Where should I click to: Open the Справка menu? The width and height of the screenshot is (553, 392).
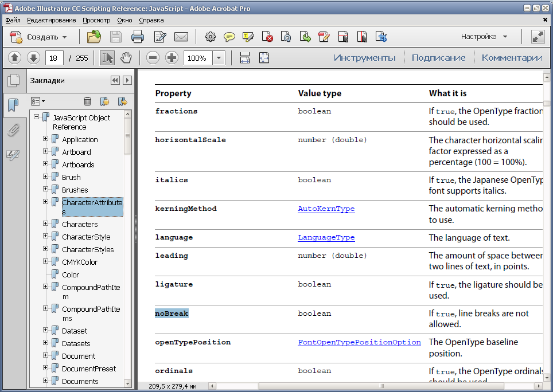[x=151, y=20]
